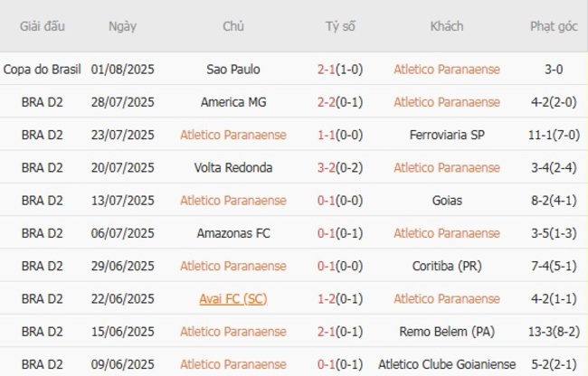Open the 3-2(0-2) Volta Redonda match score

click(x=340, y=167)
